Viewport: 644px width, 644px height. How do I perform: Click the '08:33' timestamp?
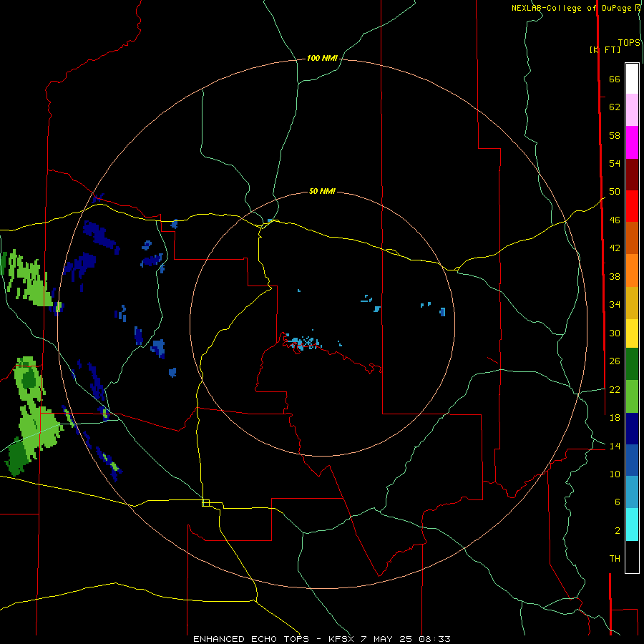click(x=435, y=639)
